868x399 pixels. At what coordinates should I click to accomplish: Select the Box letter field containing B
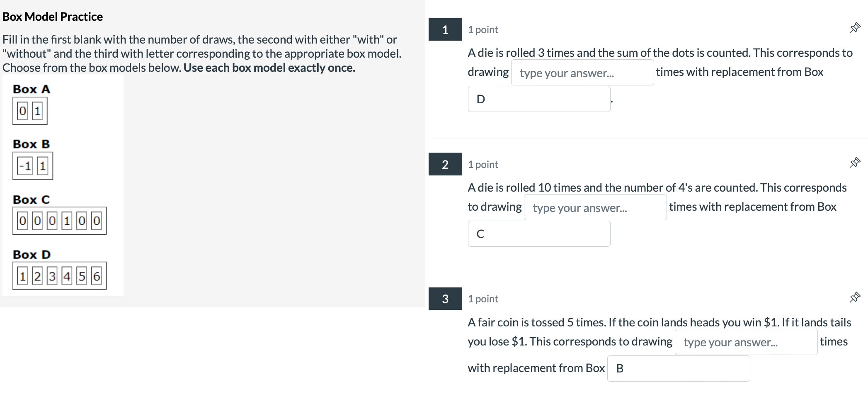[679, 368]
